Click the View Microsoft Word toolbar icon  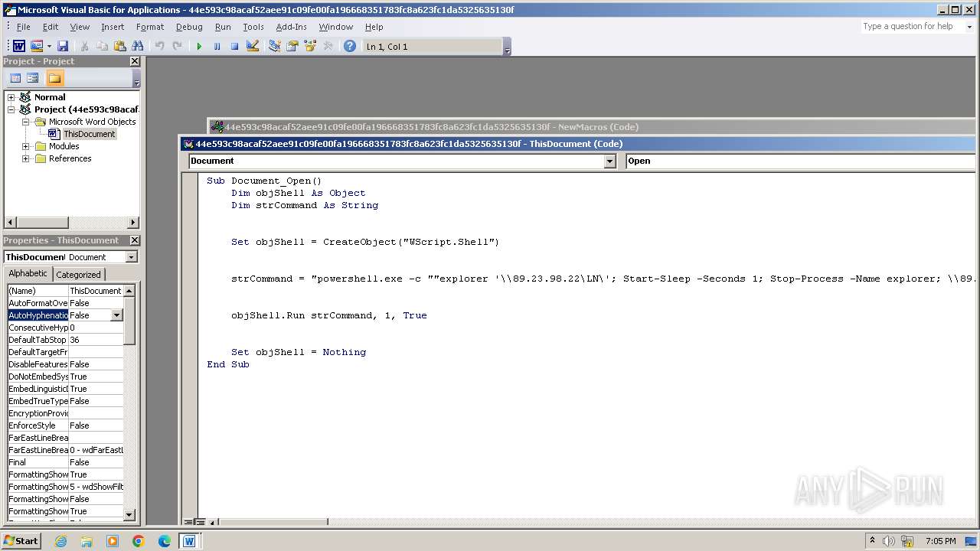point(19,47)
